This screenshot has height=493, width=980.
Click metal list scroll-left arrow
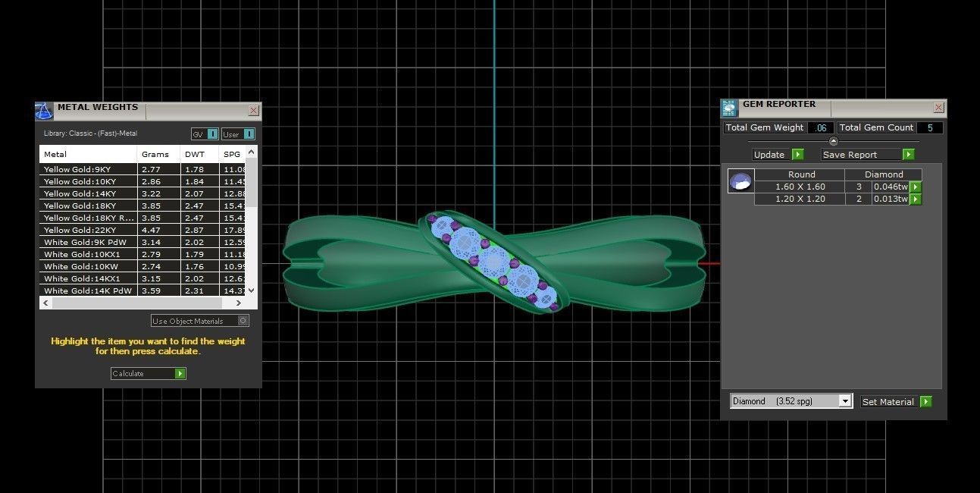[x=45, y=303]
